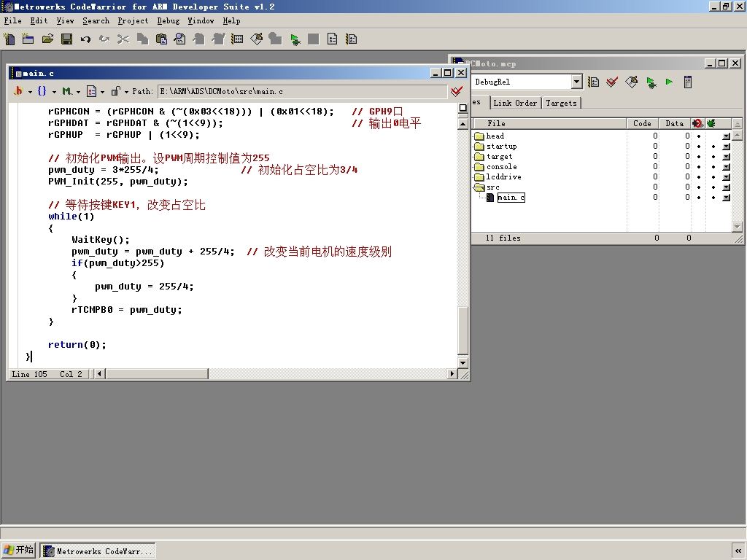This screenshot has height=560, width=747.
Task: Click the last list icon in main toolbar
Action: (352, 39)
